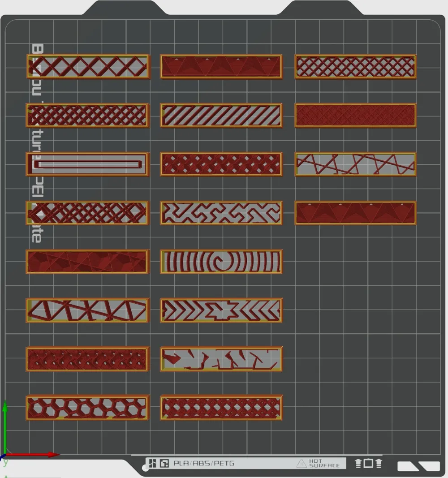Select the Hilbert curve maze infill sample
This screenshot has width=448, height=478.
[x=221, y=213]
